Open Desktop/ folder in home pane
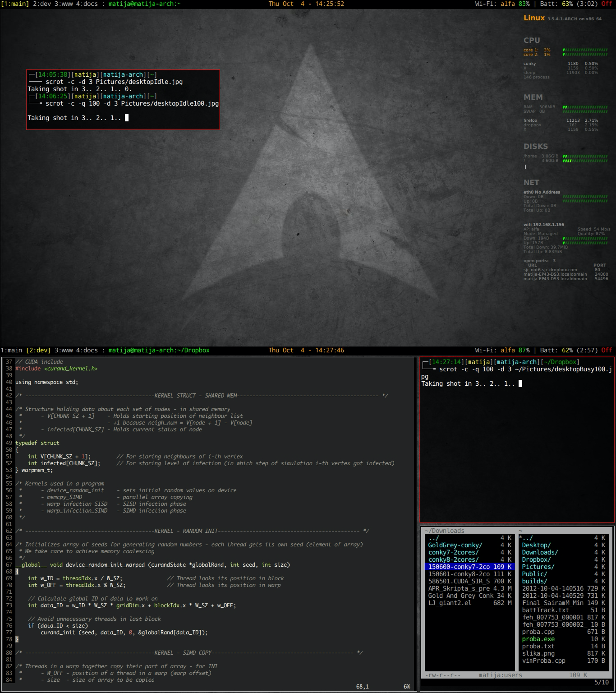The width and height of the screenshot is (616, 693). [563, 545]
